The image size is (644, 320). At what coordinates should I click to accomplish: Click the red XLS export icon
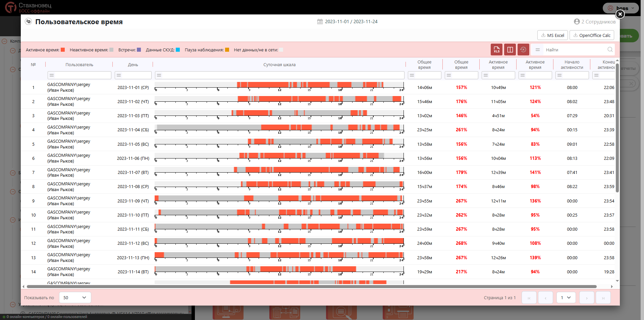tap(496, 50)
